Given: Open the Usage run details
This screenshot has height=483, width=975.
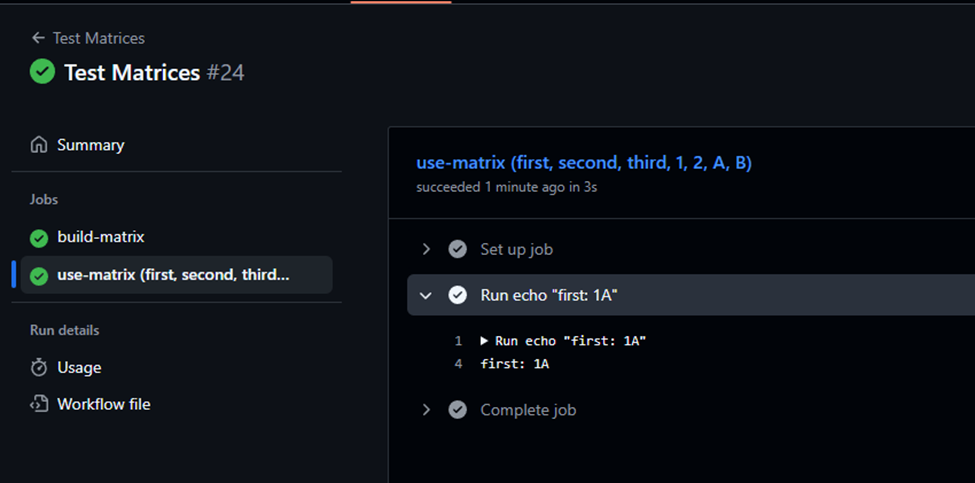Looking at the screenshot, I should tap(79, 368).
